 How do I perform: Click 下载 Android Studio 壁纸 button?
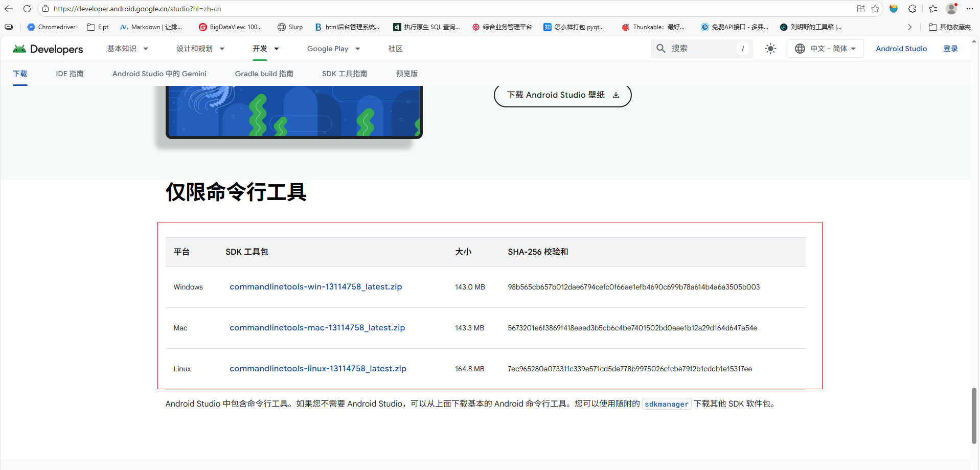click(x=562, y=95)
